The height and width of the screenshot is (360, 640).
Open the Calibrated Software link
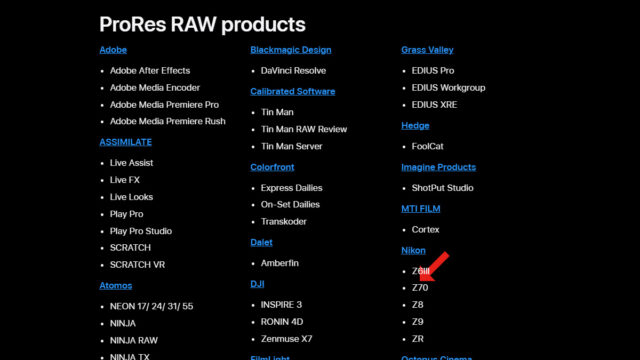click(293, 91)
